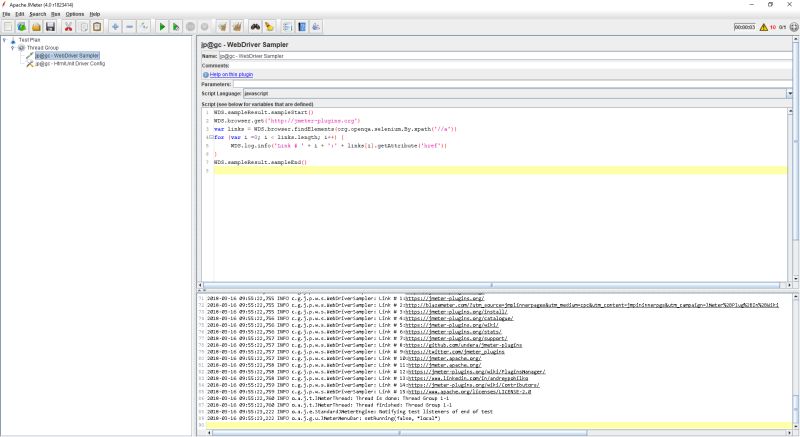
Task: Click the script editor horizontal scrollbar
Action: (x=494, y=285)
